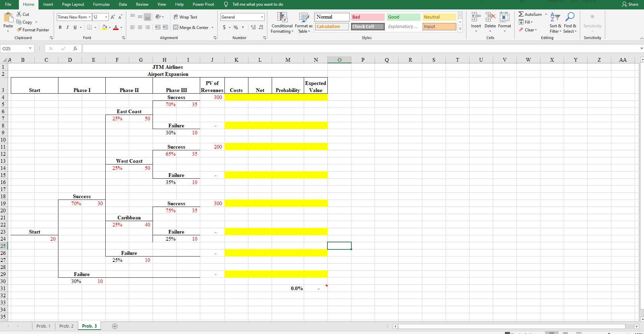Toggle bold formatting
Image resolution: width=644 pixels, height=334 pixels.
pos(60,27)
